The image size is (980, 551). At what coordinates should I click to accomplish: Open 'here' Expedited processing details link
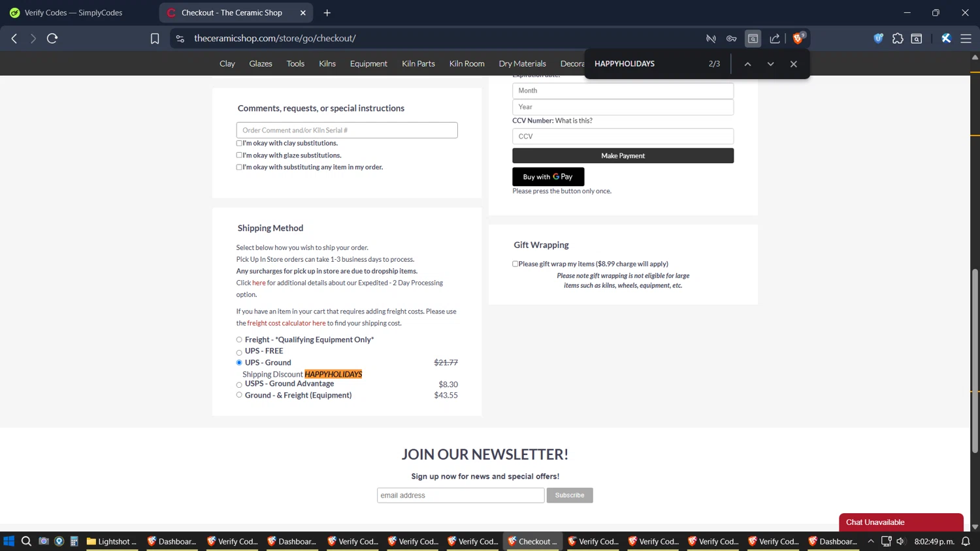(259, 283)
